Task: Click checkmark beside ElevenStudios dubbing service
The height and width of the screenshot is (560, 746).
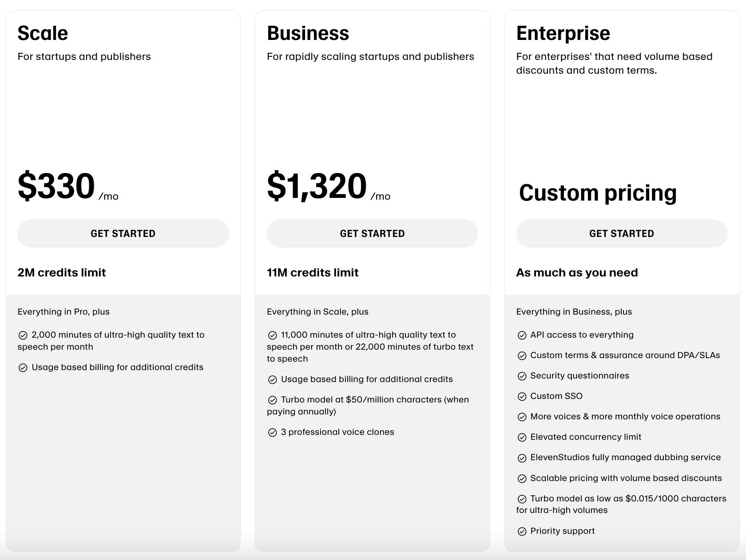Action: pyautogui.click(x=522, y=458)
